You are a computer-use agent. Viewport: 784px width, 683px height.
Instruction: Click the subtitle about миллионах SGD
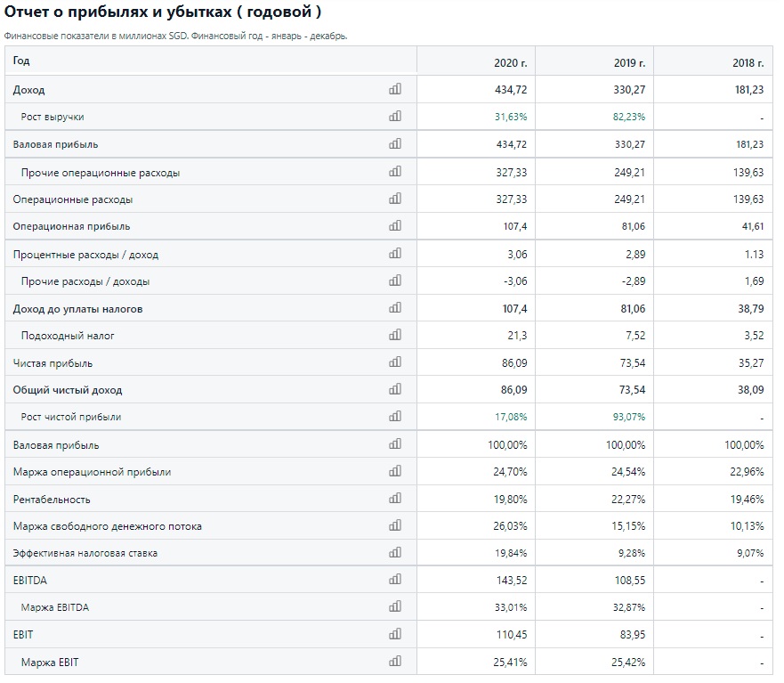[175, 36]
